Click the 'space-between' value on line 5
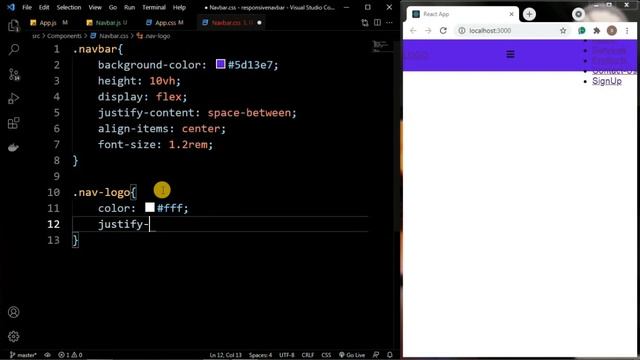 point(249,113)
